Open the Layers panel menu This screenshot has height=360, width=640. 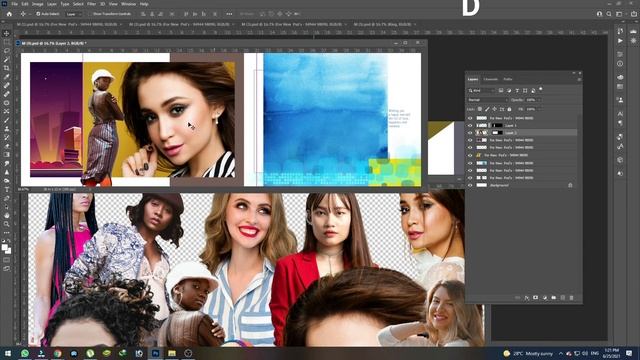pyautogui.click(x=579, y=79)
